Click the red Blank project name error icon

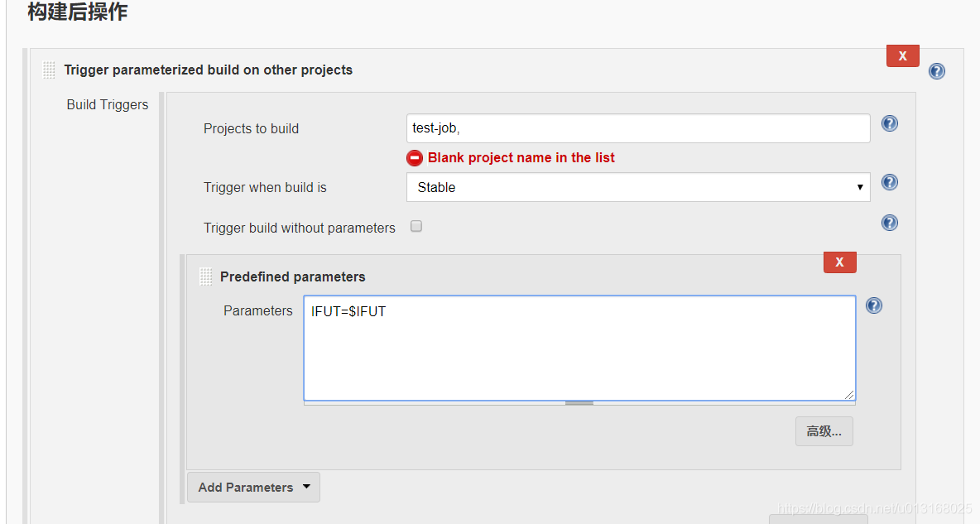coord(415,158)
